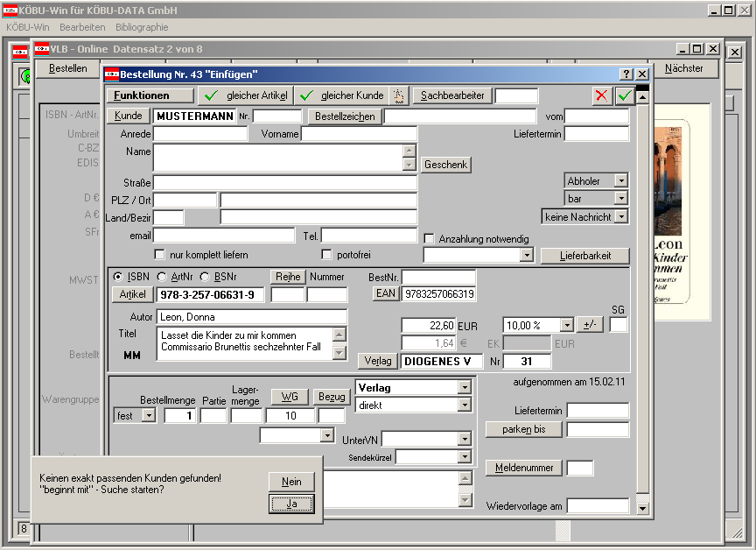Open the Bibliographie menu

tap(142, 27)
